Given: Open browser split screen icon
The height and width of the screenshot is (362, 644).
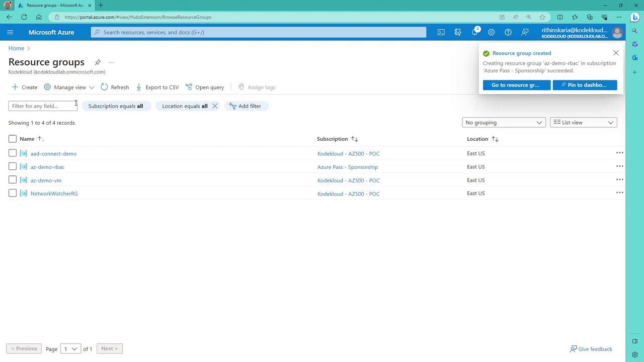Looking at the screenshot, I should (x=560, y=17).
